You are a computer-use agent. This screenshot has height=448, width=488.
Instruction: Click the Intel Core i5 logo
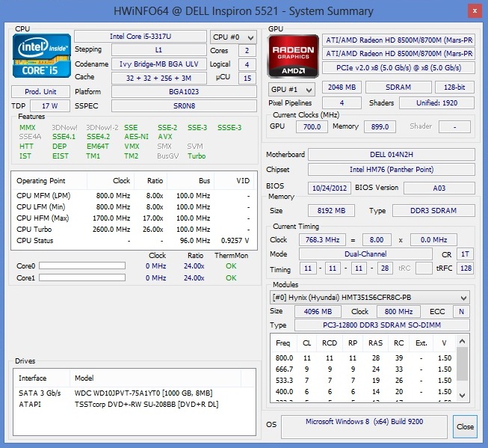click(x=42, y=56)
